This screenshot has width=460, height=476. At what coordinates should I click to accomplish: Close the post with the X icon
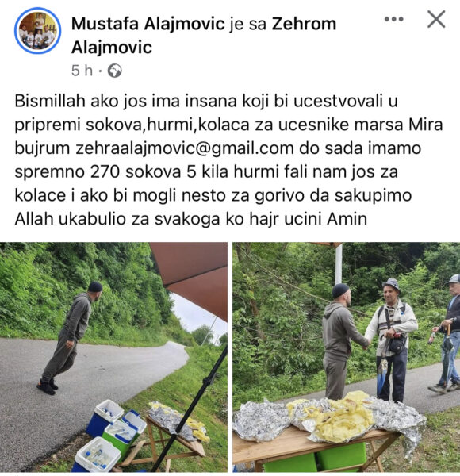pos(436,19)
